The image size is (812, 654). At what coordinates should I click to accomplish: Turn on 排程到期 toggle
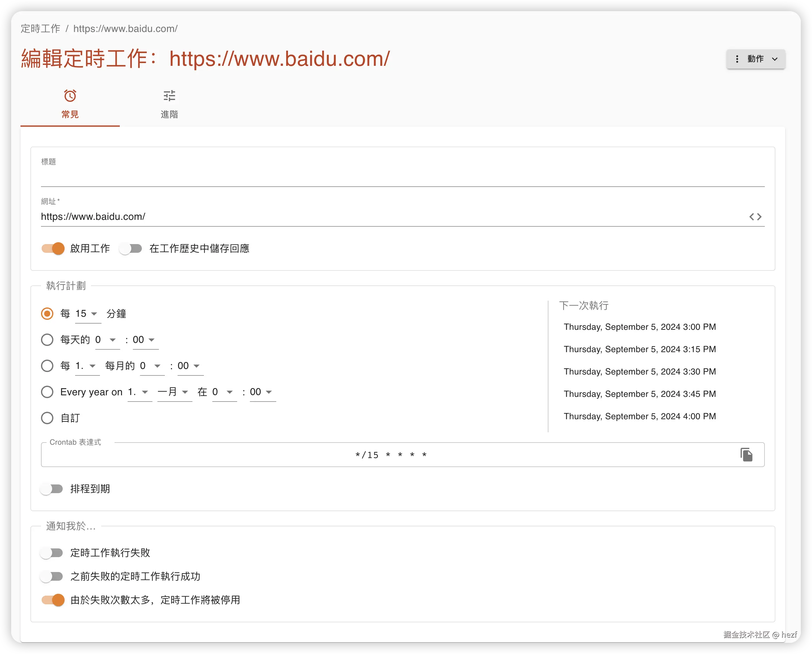[52, 488]
